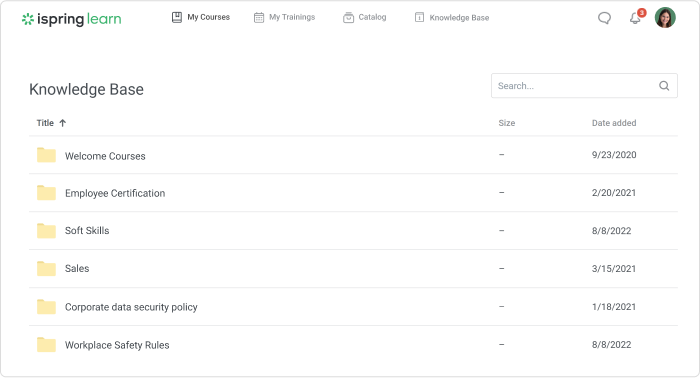Sort by the Title column header
The height and width of the screenshot is (378, 700).
(x=45, y=123)
